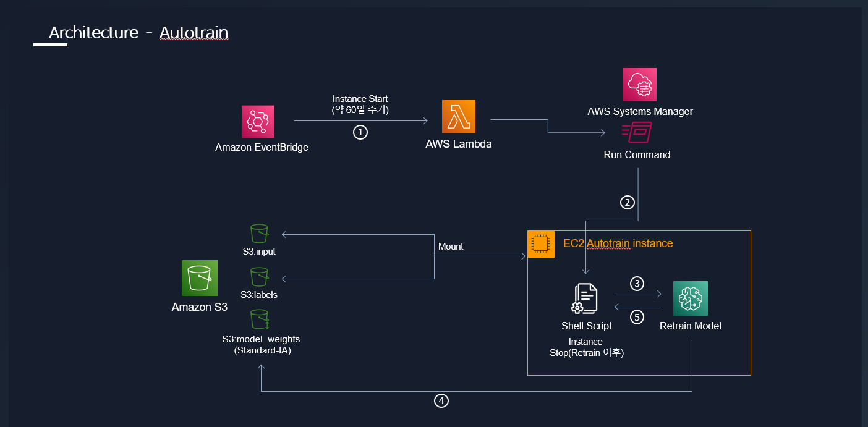Screen dimensions: 868x427
Task: Click the 'Run Command' label
Action: coord(637,154)
